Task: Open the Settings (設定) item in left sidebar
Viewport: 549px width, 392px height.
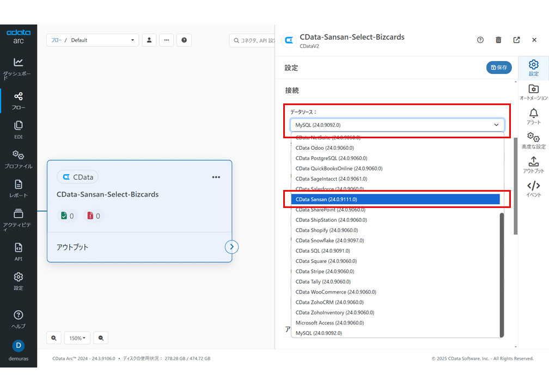Action: point(18,281)
